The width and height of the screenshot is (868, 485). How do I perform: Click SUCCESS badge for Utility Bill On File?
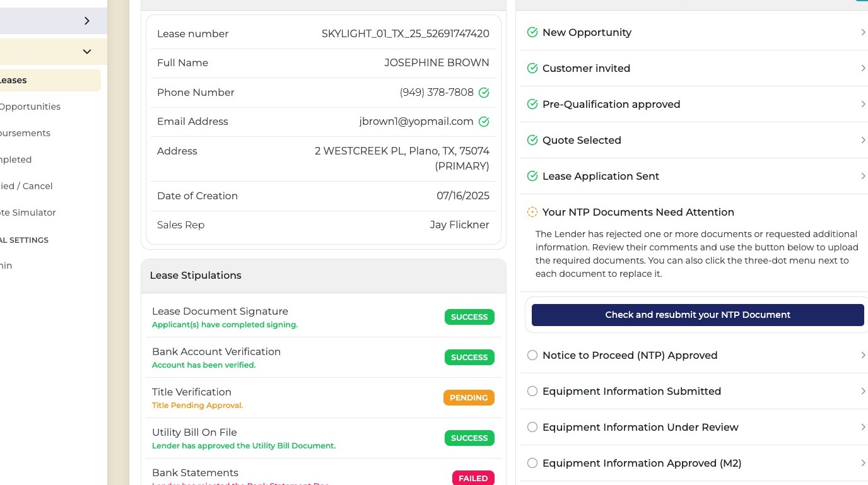(x=469, y=438)
